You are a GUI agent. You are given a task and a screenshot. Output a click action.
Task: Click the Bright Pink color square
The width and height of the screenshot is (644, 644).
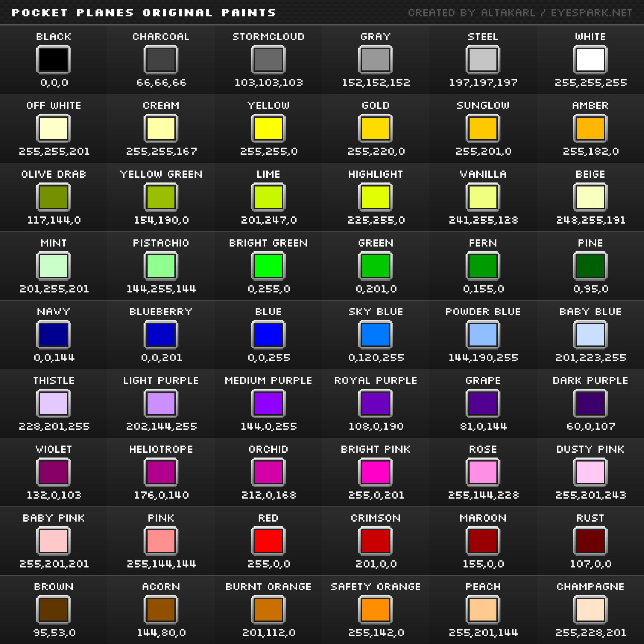point(375,473)
